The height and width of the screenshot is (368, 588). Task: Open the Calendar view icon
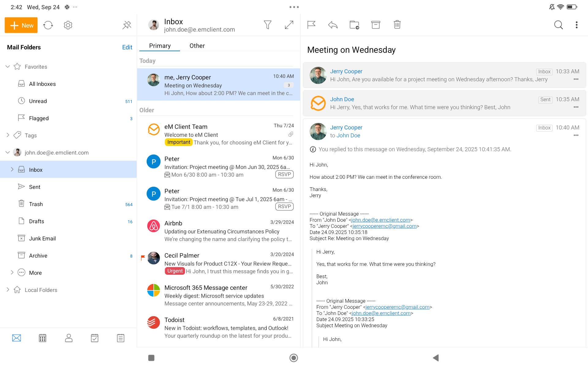click(43, 338)
